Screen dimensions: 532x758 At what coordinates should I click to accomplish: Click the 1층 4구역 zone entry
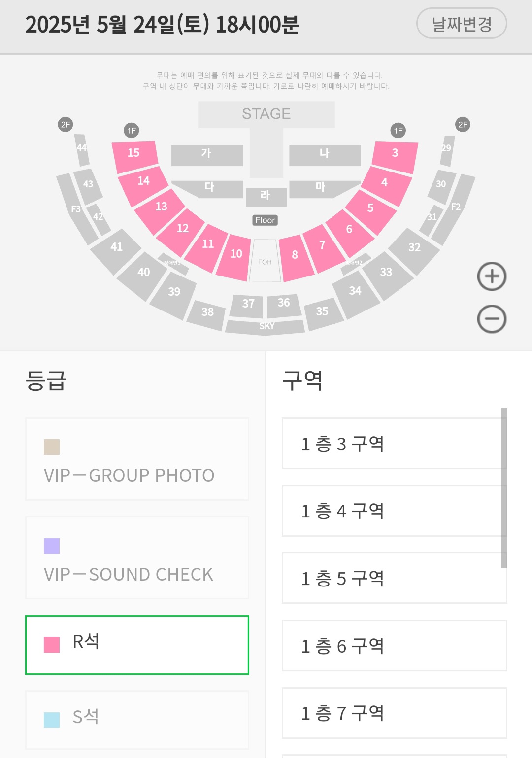coord(393,511)
